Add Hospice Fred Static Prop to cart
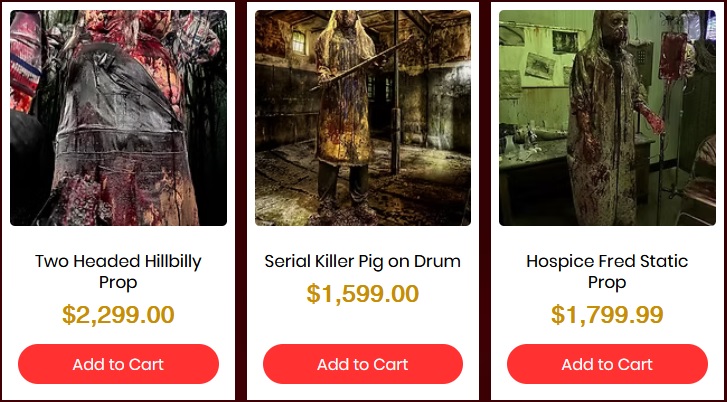Viewport: 727px width, 402px height. (607, 364)
